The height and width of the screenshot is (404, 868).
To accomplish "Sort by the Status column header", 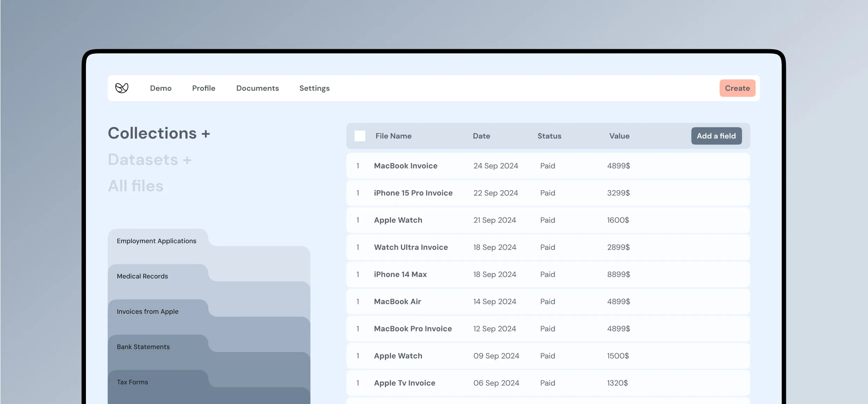I will click(549, 136).
